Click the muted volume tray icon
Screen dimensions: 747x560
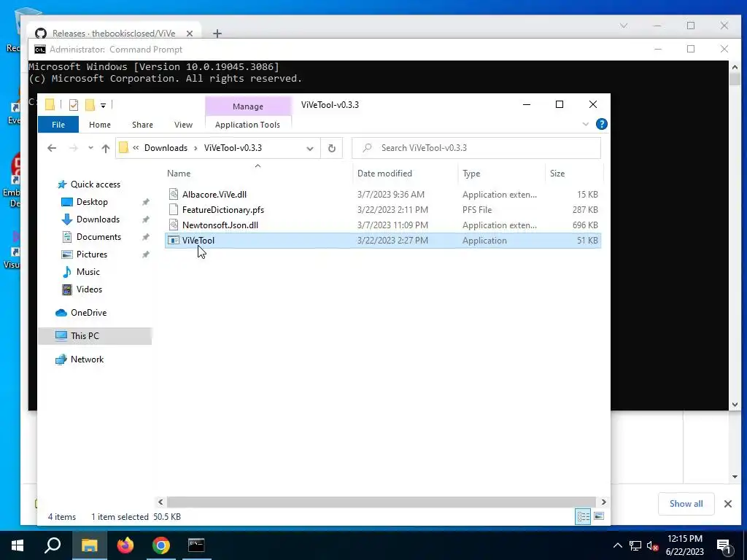(652, 545)
